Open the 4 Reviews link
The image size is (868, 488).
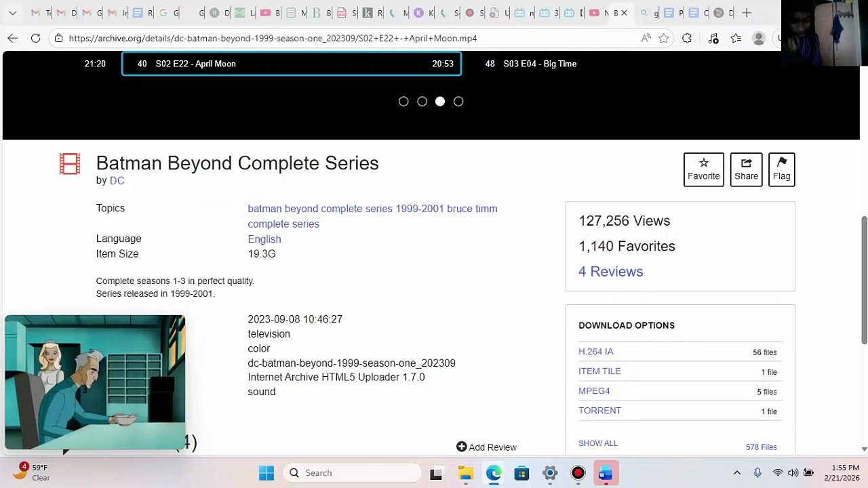click(610, 272)
